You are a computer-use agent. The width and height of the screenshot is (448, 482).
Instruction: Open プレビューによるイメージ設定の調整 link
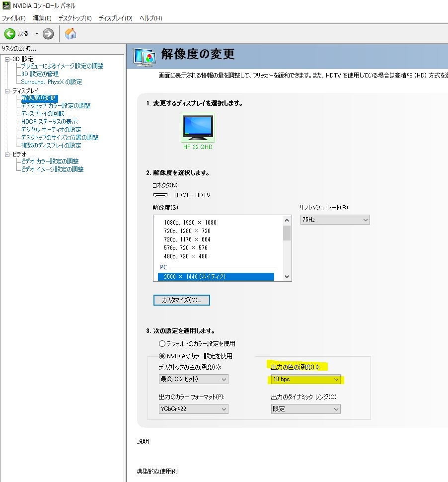[x=62, y=66]
